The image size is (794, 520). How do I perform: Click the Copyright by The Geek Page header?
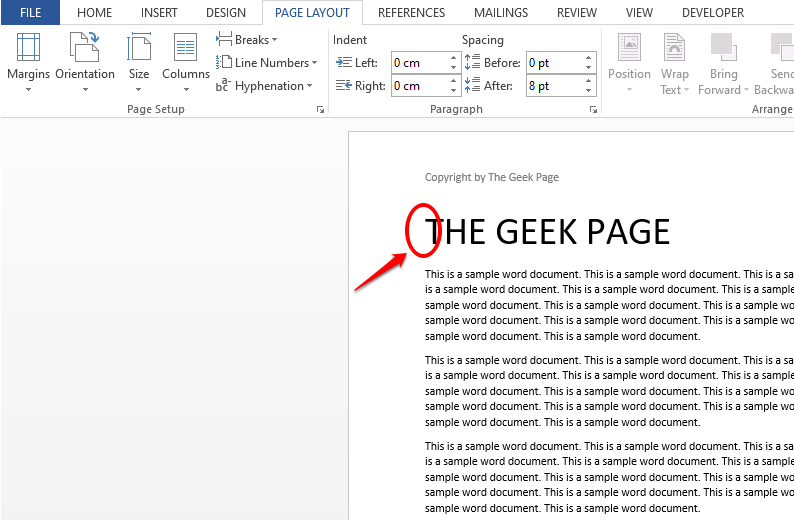[492, 177]
